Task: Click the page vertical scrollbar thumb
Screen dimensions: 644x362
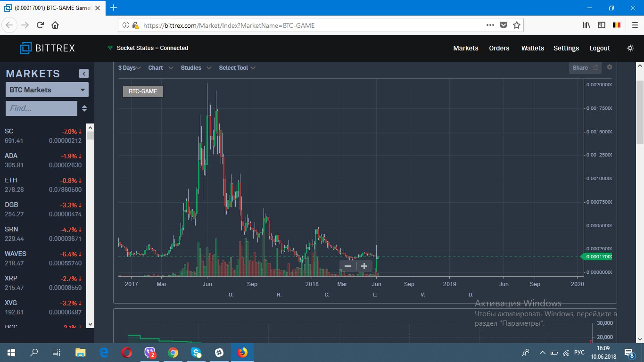Action: [x=640, y=112]
